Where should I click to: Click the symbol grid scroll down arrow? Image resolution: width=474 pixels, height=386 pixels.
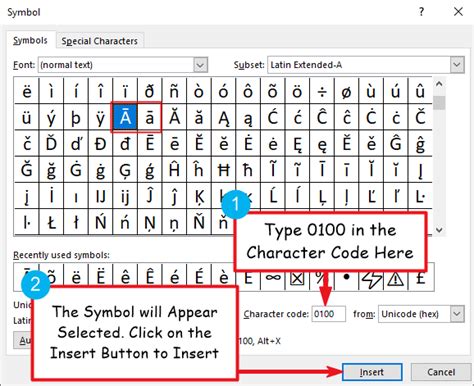[439, 230]
